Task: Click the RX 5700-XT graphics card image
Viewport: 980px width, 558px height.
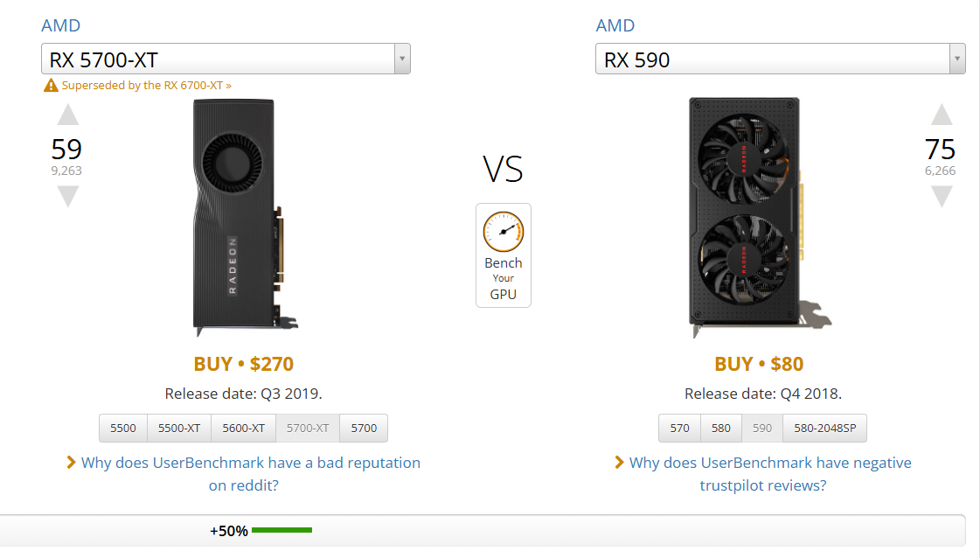Action: tap(237, 217)
